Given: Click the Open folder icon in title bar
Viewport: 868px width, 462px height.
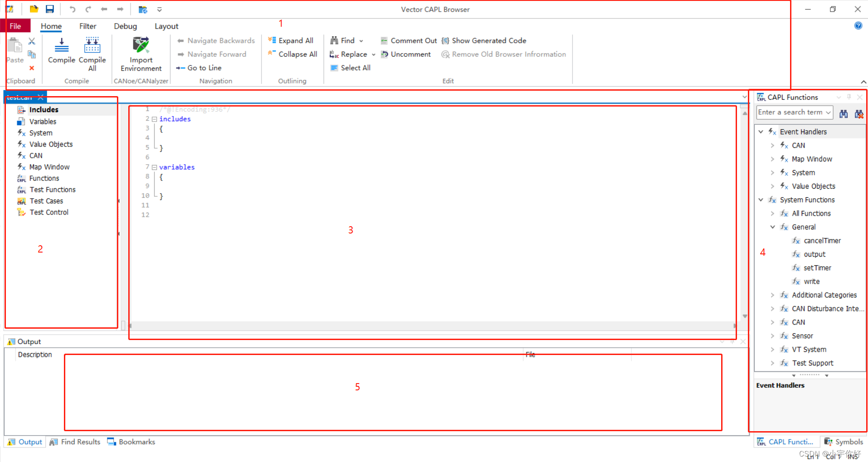Looking at the screenshot, I should (34, 9).
